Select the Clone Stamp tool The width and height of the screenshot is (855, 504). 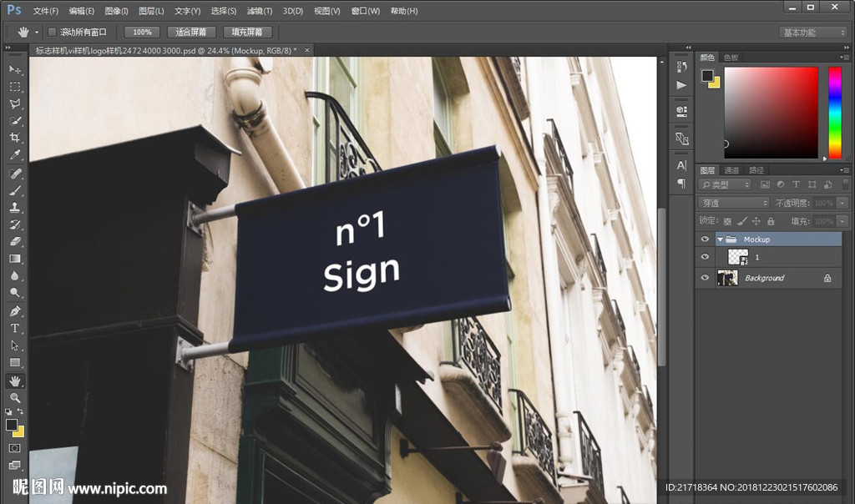coord(15,207)
